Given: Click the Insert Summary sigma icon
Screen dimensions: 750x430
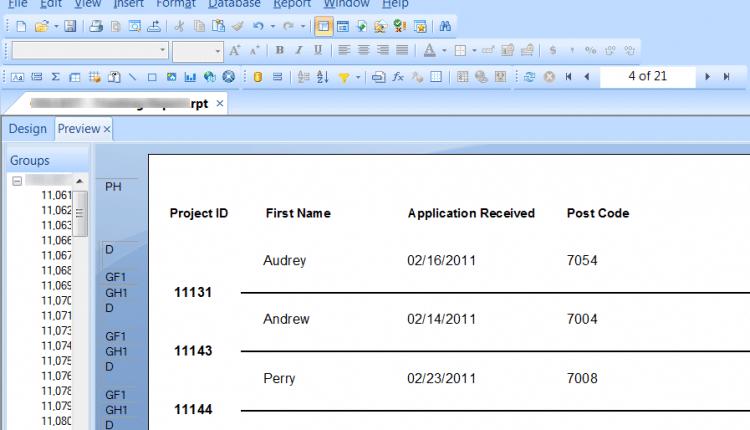Looking at the screenshot, I should click(x=55, y=77).
